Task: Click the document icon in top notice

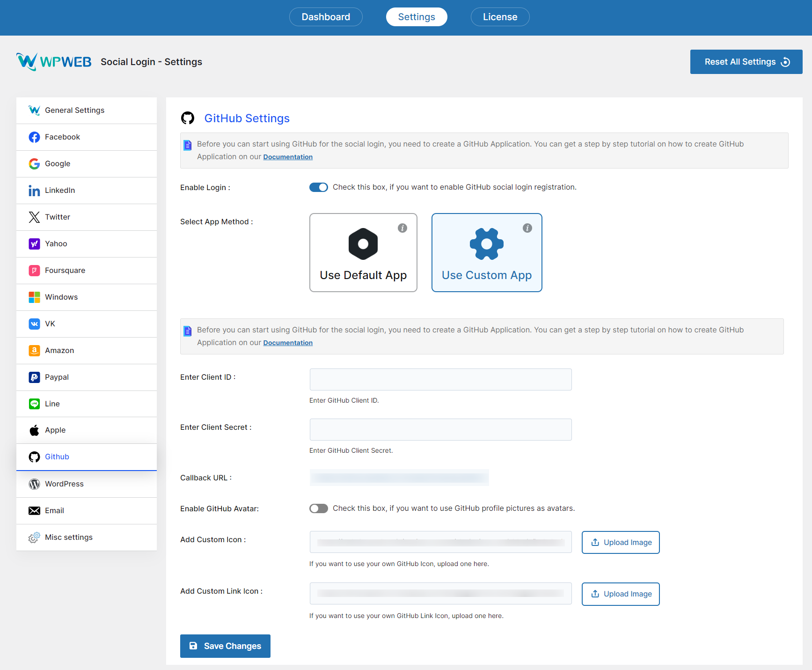Action: (x=188, y=145)
